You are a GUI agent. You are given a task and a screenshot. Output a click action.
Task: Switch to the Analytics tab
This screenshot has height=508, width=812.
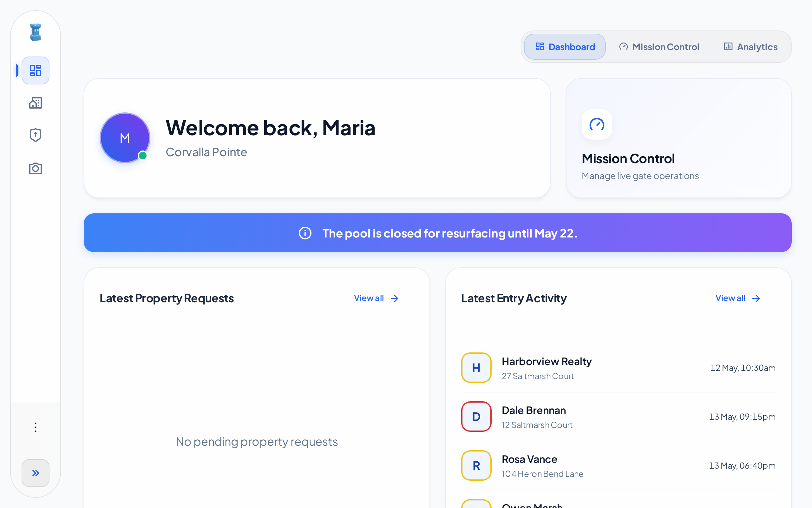(x=750, y=47)
